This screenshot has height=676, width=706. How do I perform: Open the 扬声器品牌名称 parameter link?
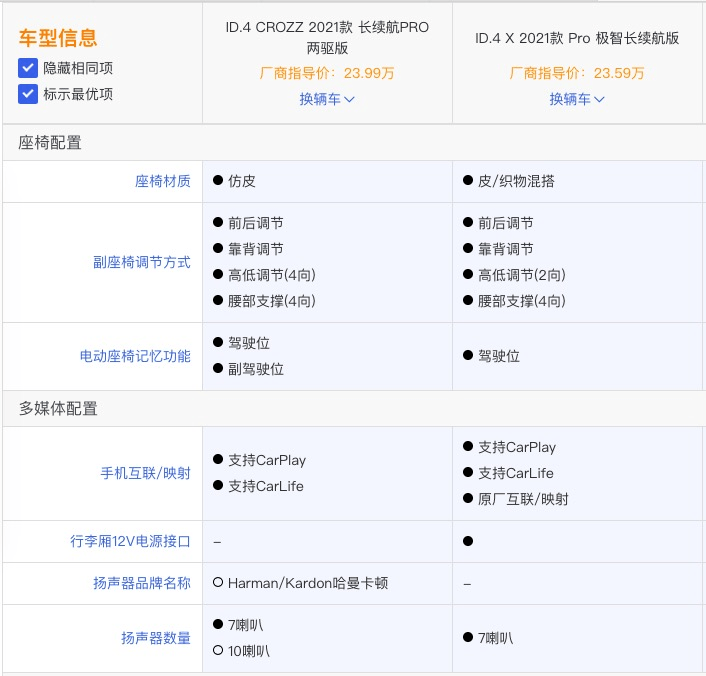coord(142,583)
